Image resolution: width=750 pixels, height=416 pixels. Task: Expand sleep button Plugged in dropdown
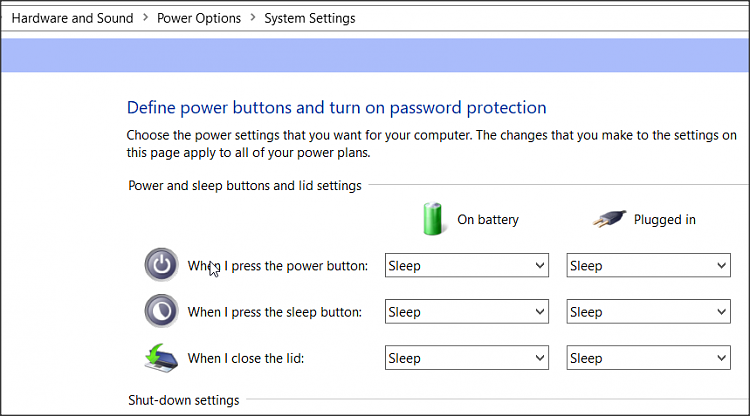click(648, 312)
